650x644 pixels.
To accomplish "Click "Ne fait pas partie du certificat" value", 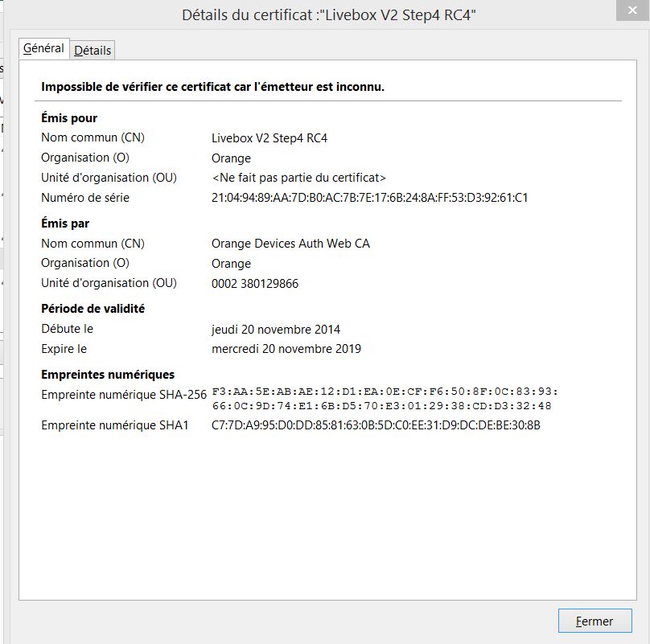I will point(299,178).
